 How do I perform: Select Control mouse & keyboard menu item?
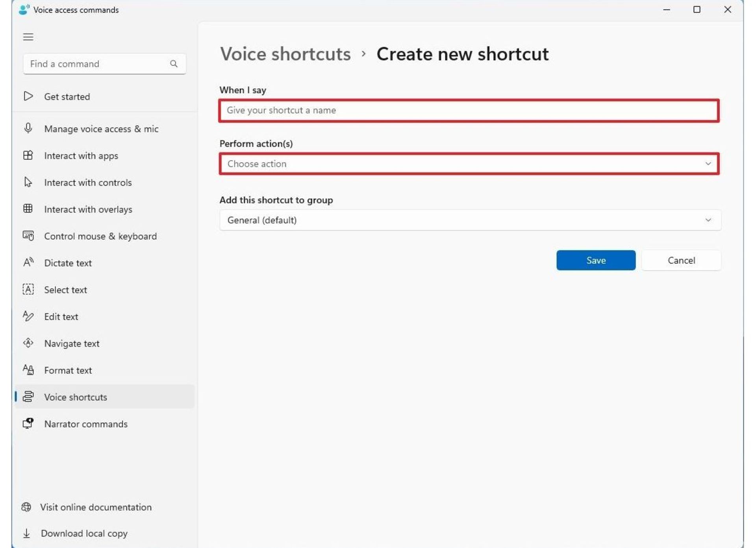(100, 236)
